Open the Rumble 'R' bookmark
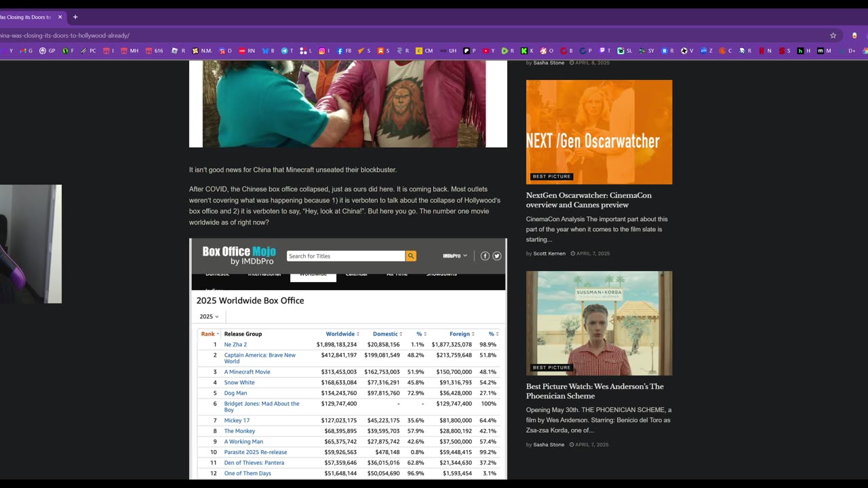The height and width of the screenshot is (488, 868). (x=508, y=51)
